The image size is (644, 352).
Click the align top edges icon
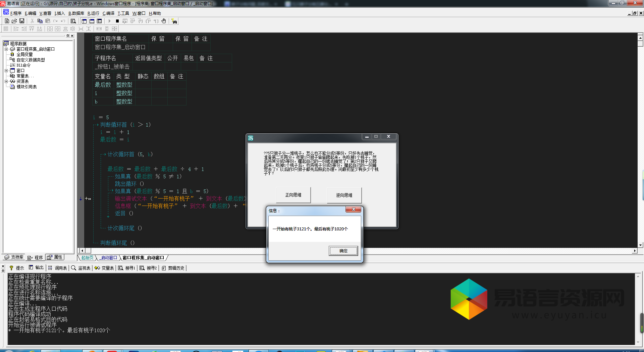click(32, 29)
